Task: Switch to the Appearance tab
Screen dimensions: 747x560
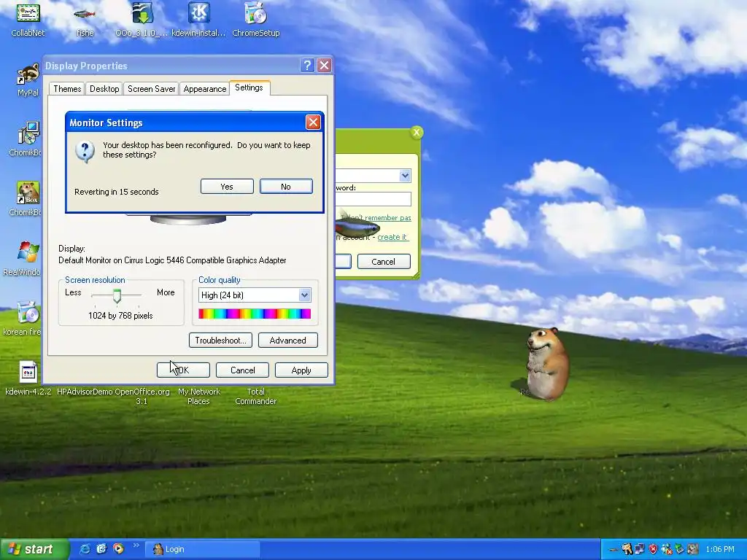Action: 205,89
